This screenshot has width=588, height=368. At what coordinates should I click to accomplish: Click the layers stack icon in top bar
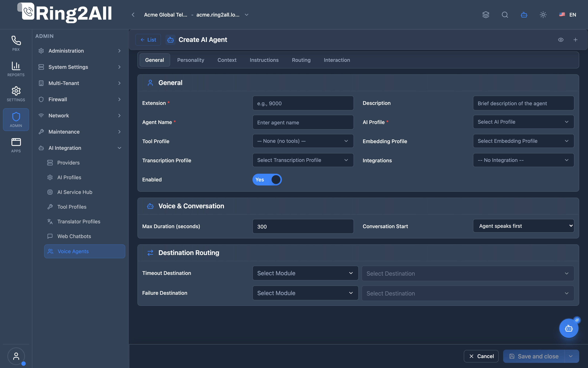click(486, 15)
